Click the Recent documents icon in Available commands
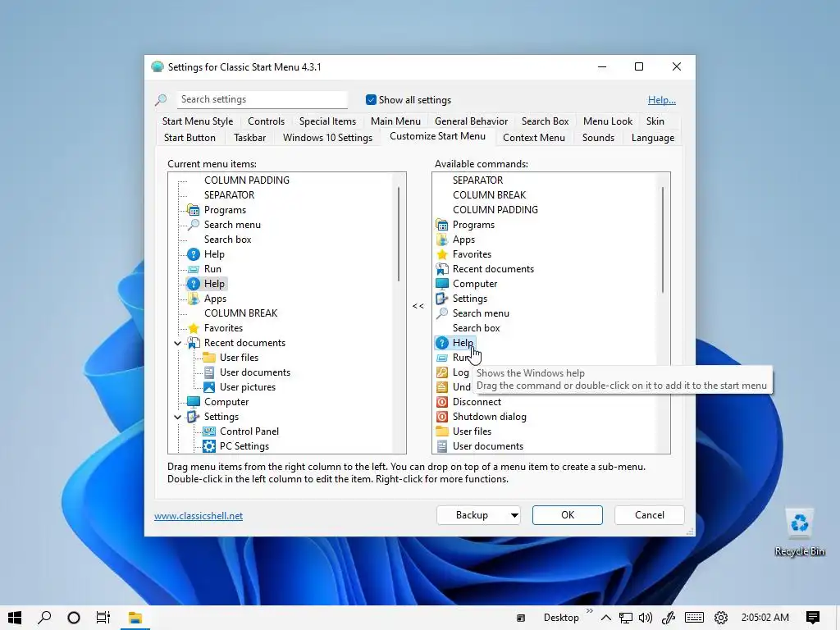Image resolution: width=840 pixels, height=630 pixels. tap(442, 269)
